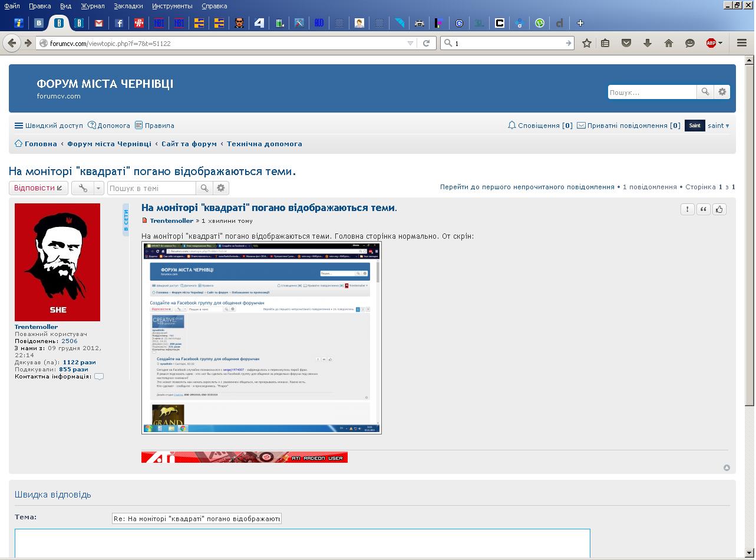Open the Инструменты menu
756x560 pixels.
(x=172, y=6)
